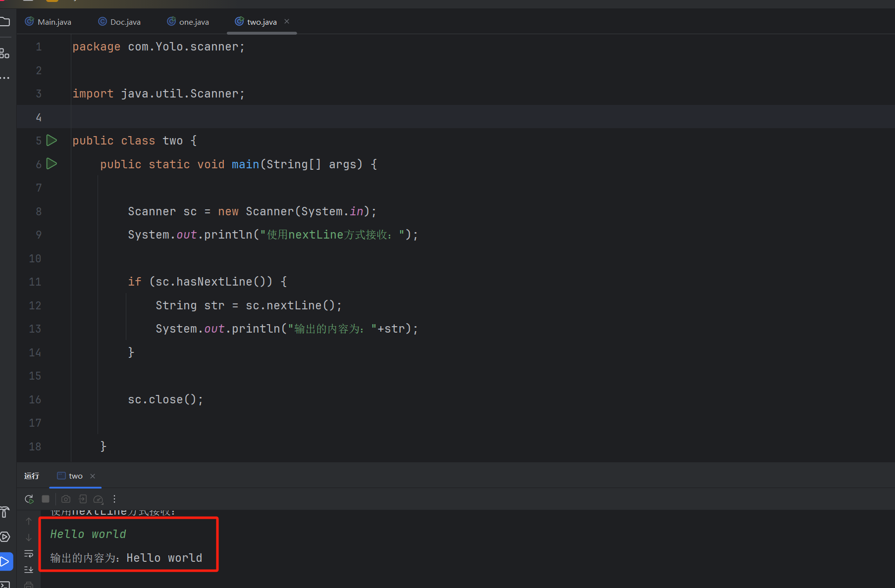
Task: Toggle soft-wrap in console
Action: [x=29, y=554]
